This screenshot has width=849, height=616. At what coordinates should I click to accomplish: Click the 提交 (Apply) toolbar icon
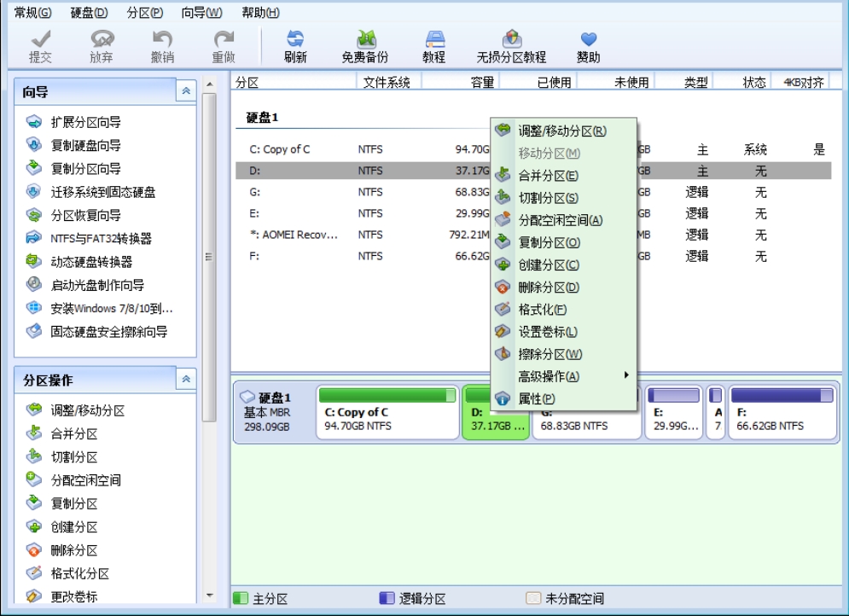[x=40, y=47]
